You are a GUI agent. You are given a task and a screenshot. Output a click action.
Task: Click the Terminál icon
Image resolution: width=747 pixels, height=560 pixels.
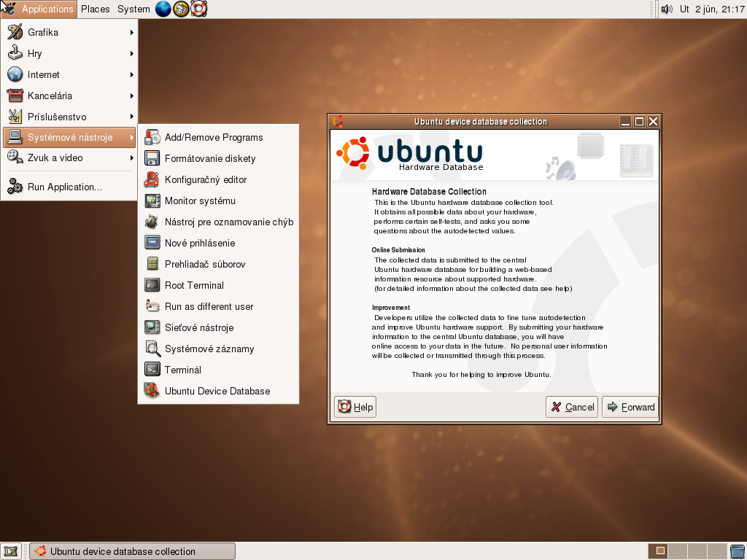152,370
